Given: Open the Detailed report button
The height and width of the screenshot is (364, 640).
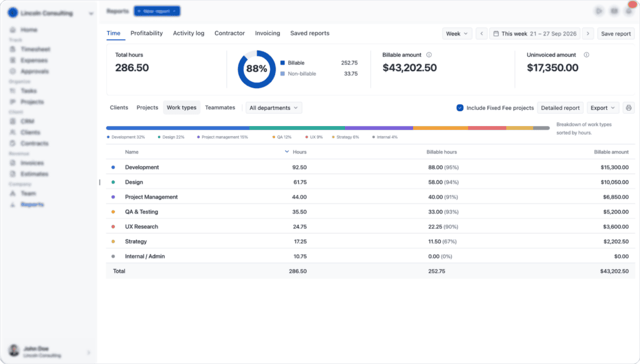Looking at the screenshot, I should click(x=561, y=107).
